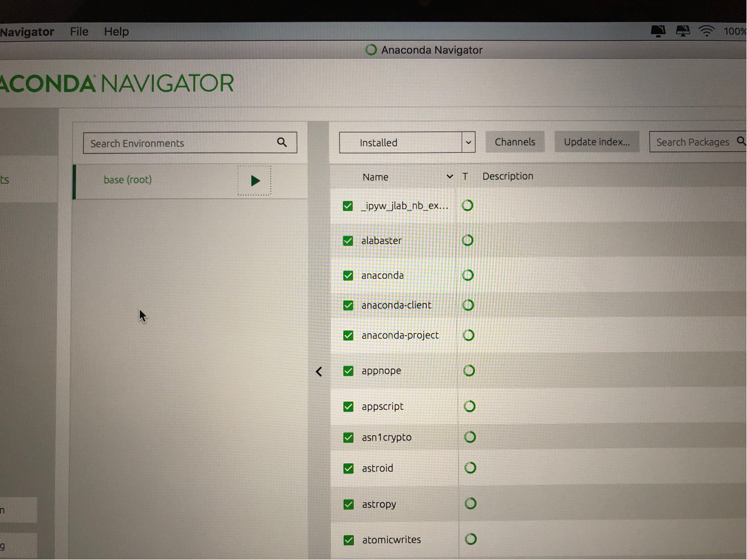Collapse the environments panel with left chevron

tap(319, 372)
